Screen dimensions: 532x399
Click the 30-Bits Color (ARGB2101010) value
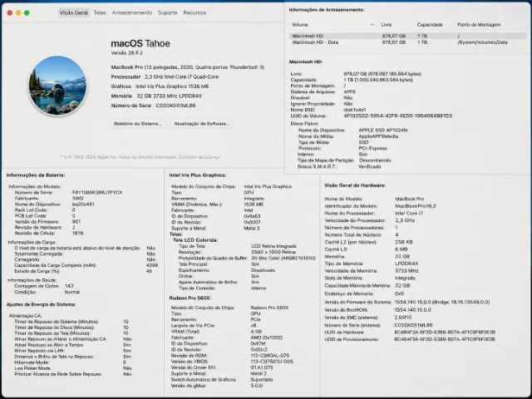pyautogui.click(x=283, y=259)
